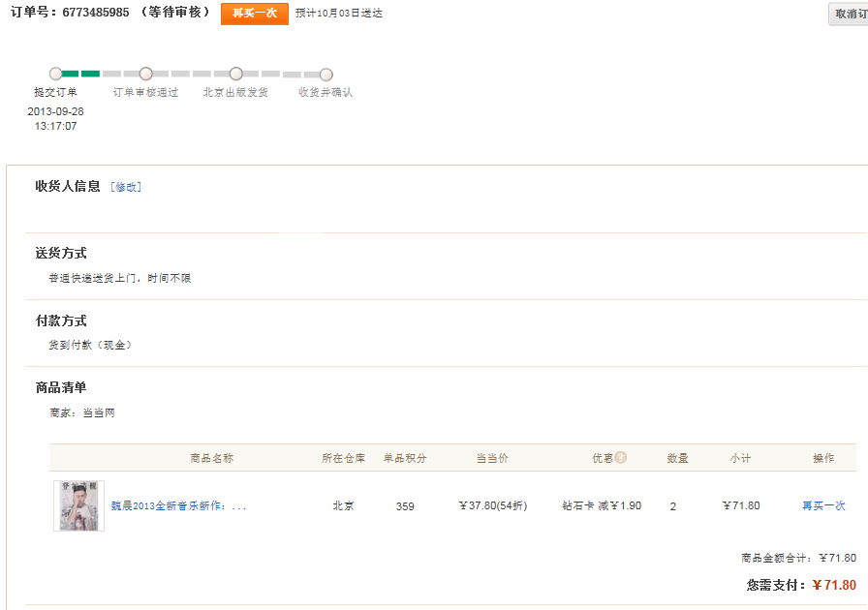Click the row subtotal ¥71.80
868x610 pixels.
741,505
